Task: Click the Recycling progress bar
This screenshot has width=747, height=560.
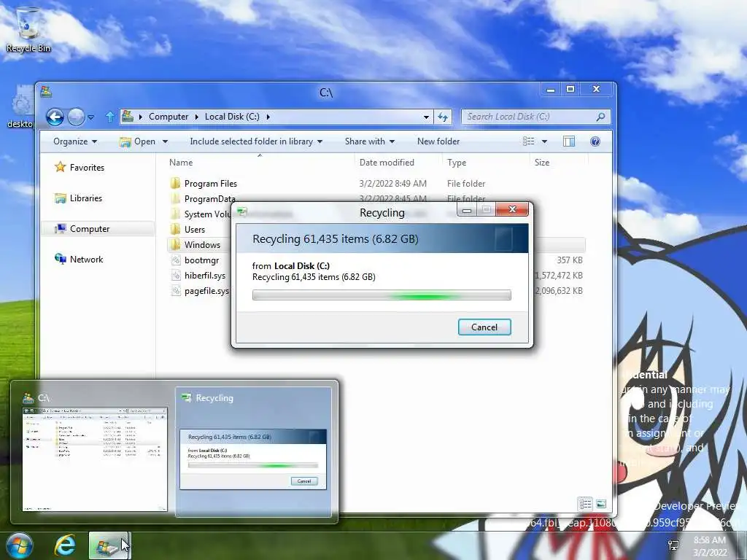Action: tap(382, 296)
